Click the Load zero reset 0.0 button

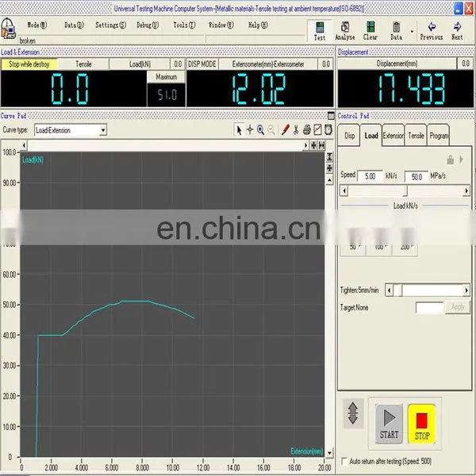[178, 64]
